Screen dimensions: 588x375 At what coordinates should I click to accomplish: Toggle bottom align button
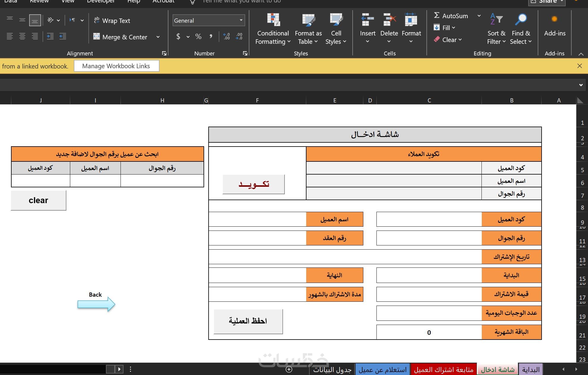(35, 20)
